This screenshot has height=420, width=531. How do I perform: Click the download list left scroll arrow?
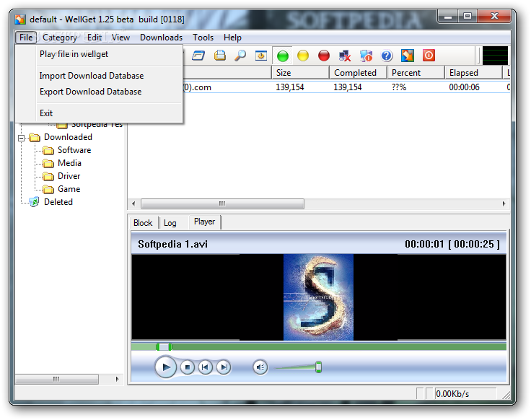coord(133,204)
